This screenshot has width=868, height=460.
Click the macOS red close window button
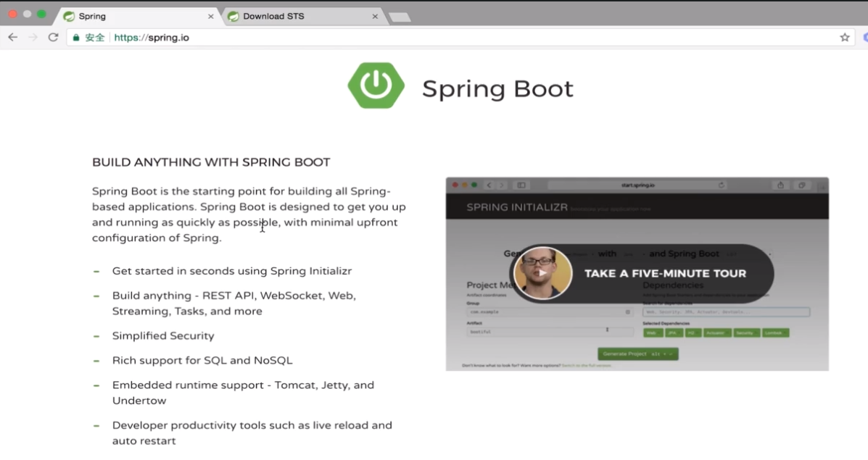(13, 14)
